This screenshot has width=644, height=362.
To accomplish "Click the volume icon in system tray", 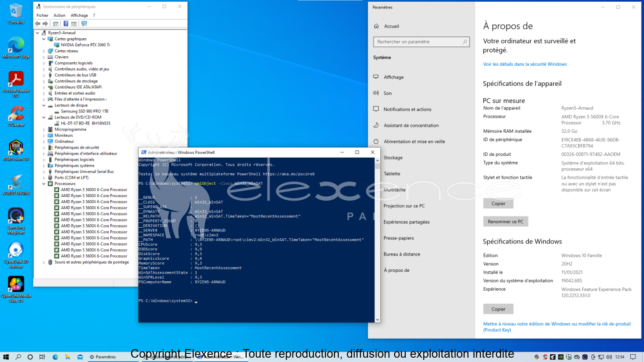I will (609, 357).
